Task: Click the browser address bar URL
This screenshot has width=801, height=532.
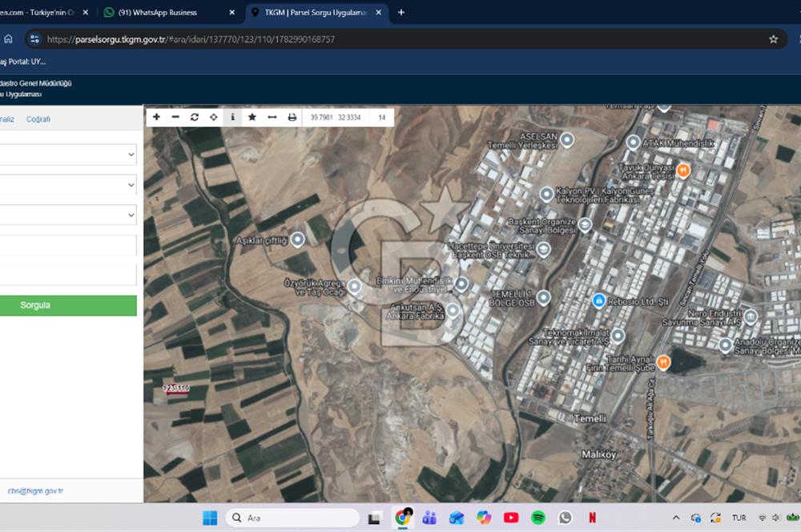Action: [x=191, y=39]
